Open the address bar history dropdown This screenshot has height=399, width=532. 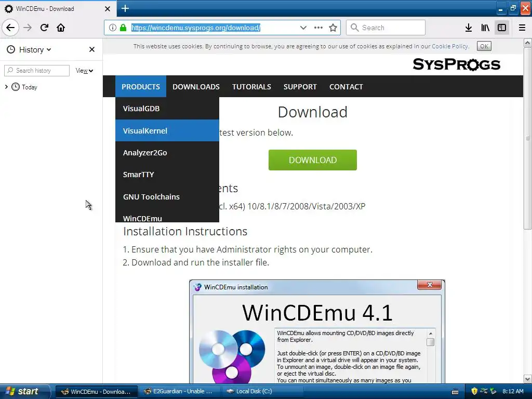[303, 28]
